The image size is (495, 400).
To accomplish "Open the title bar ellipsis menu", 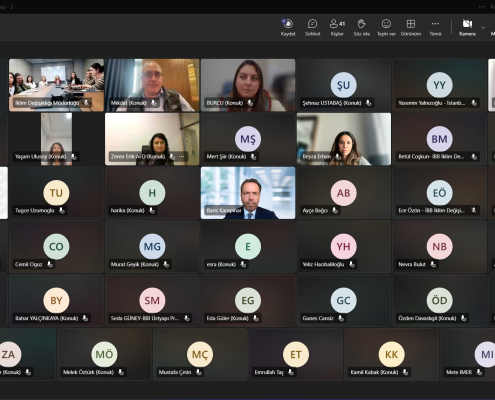I will 482,6.
